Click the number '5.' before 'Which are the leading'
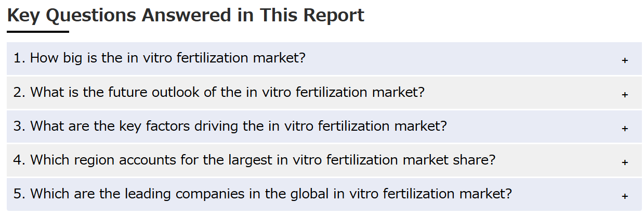The width and height of the screenshot is (644, 214). pos(20,194)
